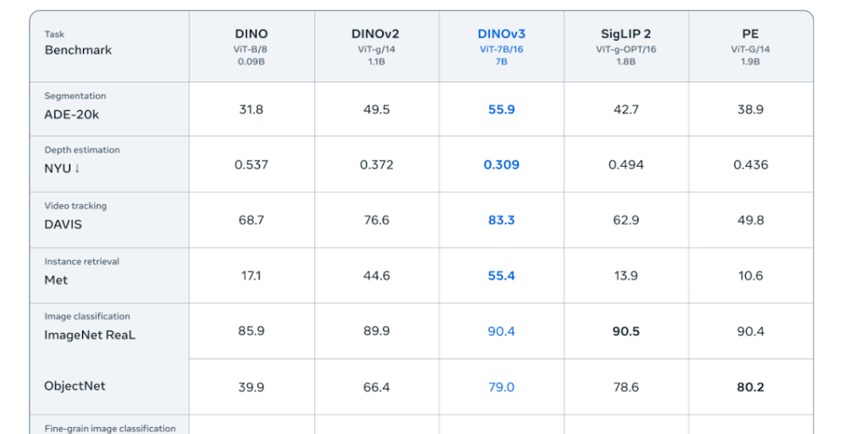Viewport: 868px width, 434px height.
Task: Click DINOv3's 83.3 DAVIS score
Action: (501, 220)
